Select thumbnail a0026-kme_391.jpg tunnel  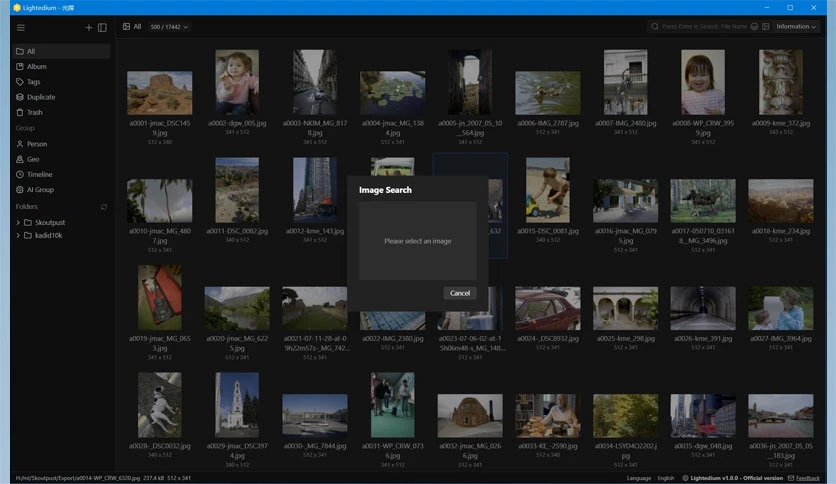click(x=703, y=308)
